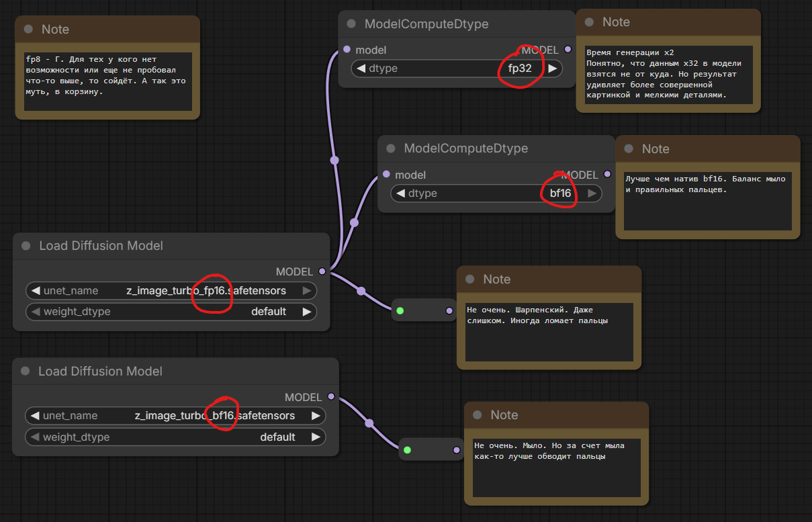Click next arrow on fp32 dtype widget
The height and width of the screenshot is (522, 812).
pos(553,69)
